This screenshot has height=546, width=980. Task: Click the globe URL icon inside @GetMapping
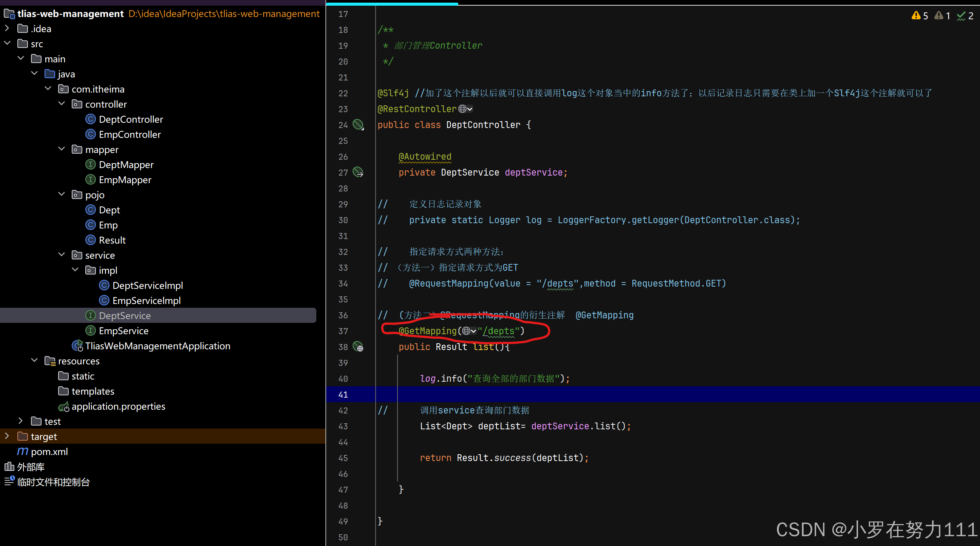tap(466, 331)
